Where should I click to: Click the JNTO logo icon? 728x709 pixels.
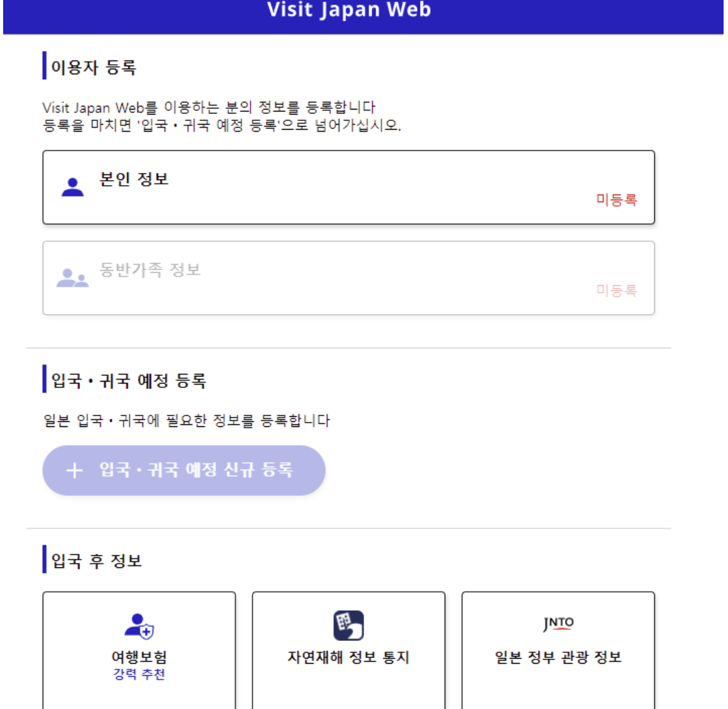558,623
